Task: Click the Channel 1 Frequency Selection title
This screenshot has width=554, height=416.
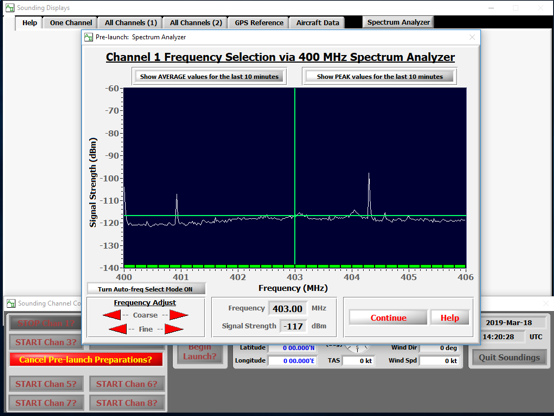Action: (280, 57)
